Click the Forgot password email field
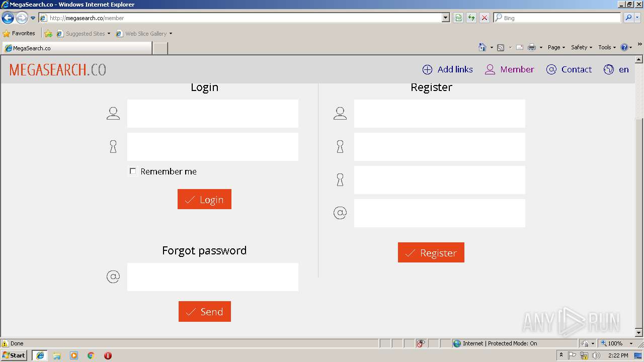The image size is (644, 362). pos(212,277)
